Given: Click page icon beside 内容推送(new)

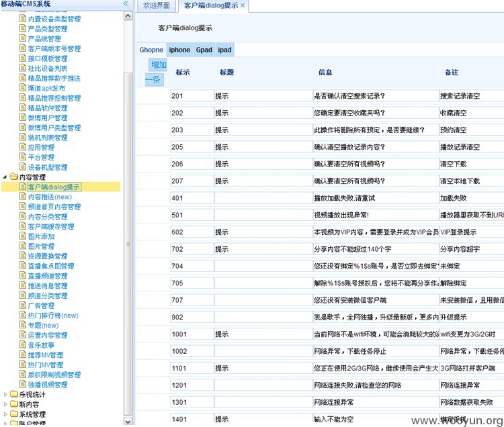Looking at the screenshot, I should (22, 197).
